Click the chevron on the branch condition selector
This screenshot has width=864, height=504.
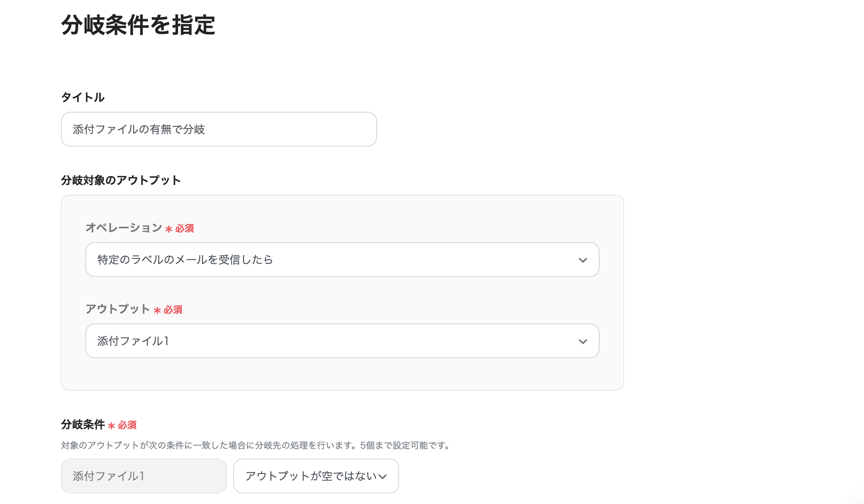click(382, 477)
